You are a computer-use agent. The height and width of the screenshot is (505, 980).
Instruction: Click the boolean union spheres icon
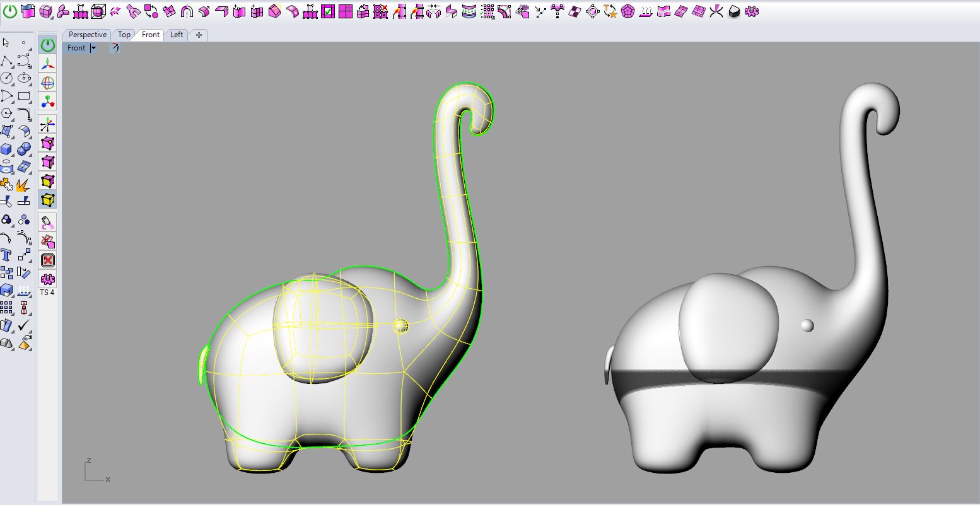point(24,149)
